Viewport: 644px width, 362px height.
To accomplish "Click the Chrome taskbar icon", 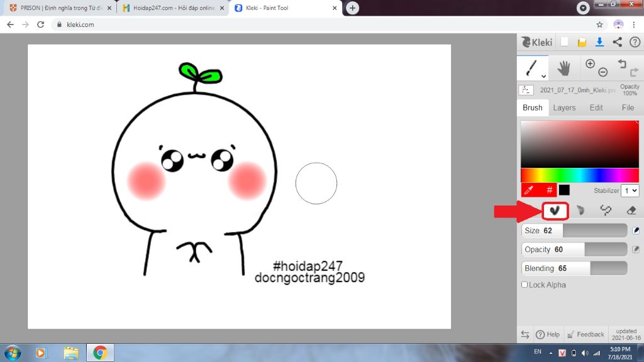I will 100,353.
